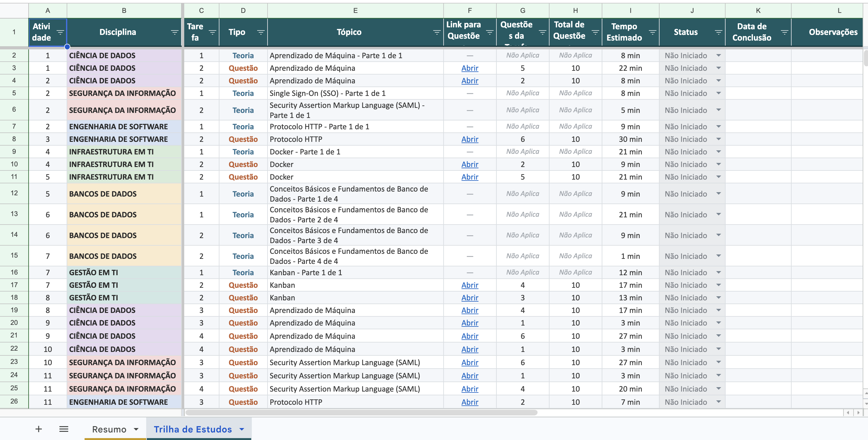Open Abrir link for Protocolo HTTP row 8

(x=470, y=139)
